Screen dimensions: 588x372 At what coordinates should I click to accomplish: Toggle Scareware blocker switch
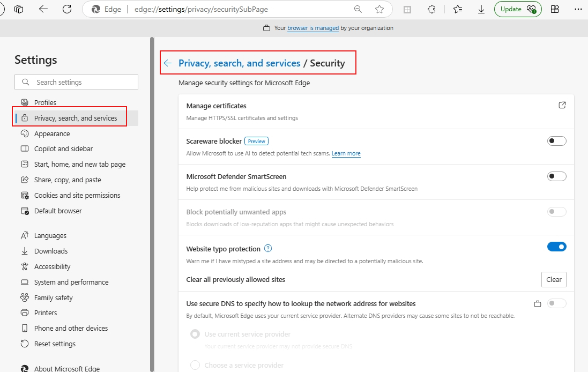coord(556,141)
